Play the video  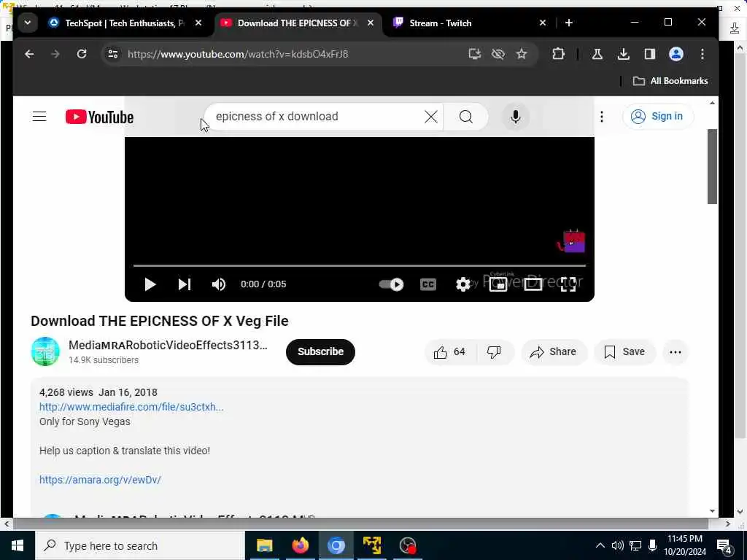point(150,284)
